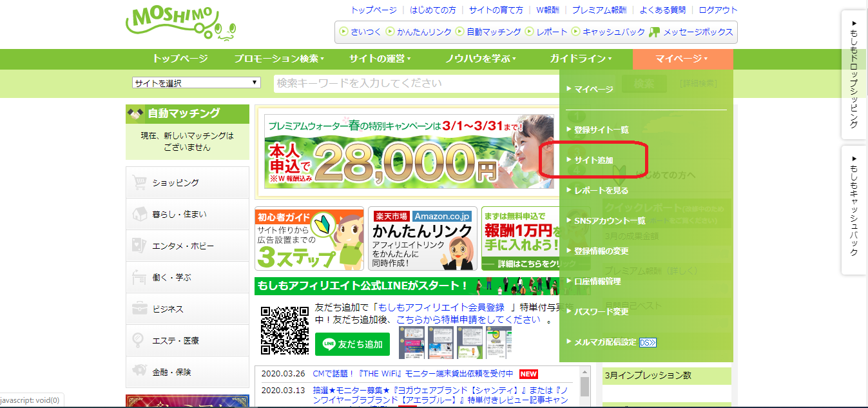Open よくある質問 link
The height and width of the screenshot is (408, 868).
pos(662,10)
